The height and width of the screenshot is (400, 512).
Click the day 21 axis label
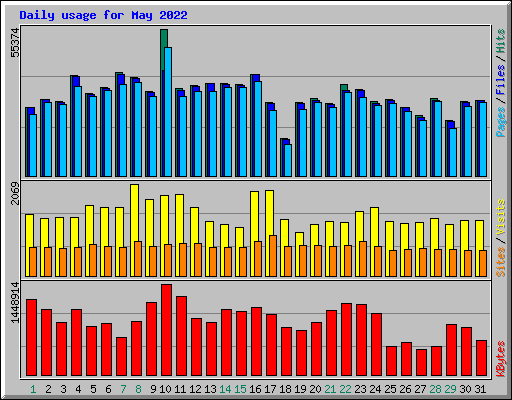(x=331, y=389)
